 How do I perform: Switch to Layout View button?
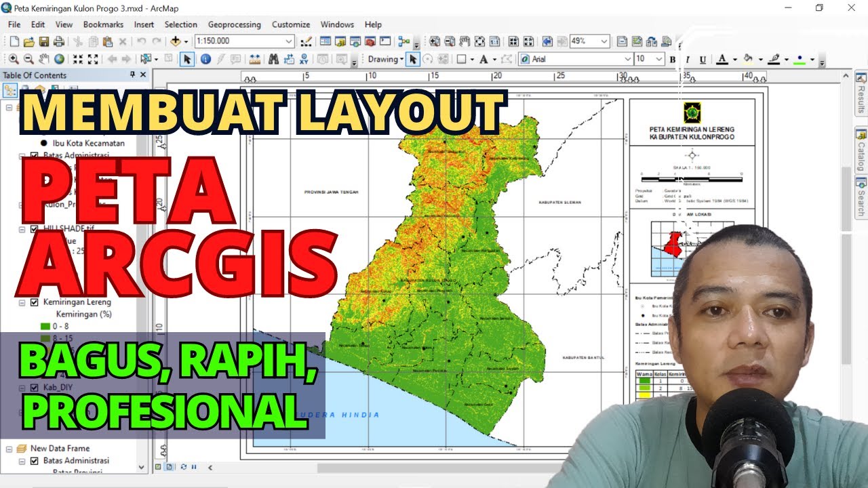(x=169, y=467)
